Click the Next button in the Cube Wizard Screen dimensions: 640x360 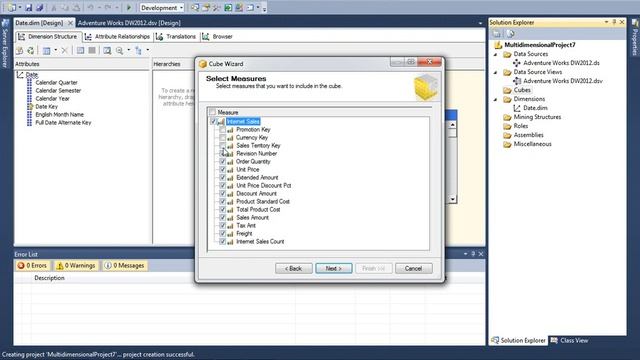pos(333,269)
